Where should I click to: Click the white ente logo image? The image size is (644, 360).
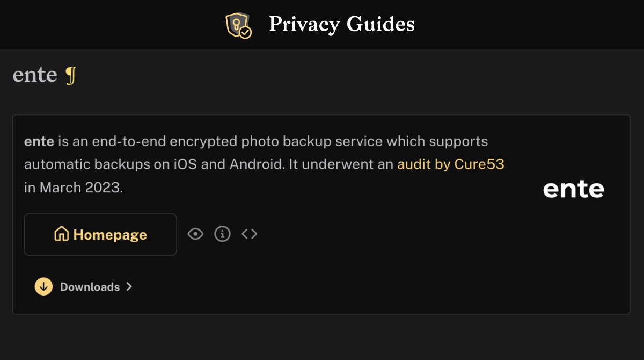573,189
